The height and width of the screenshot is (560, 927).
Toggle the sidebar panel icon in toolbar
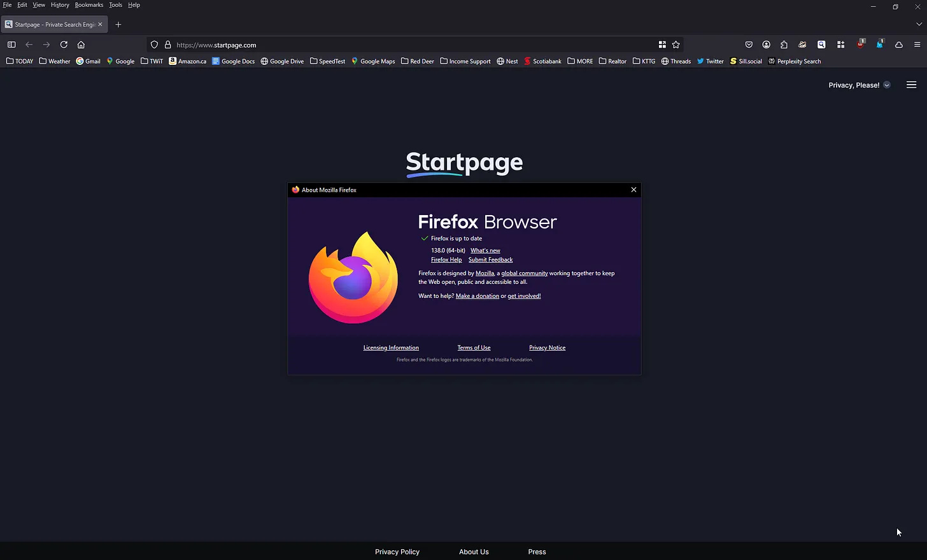point(11,45)
